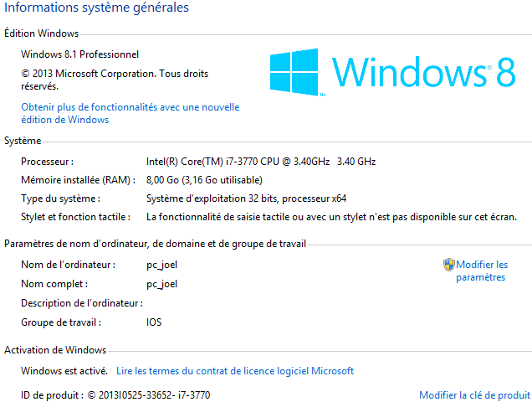Screen dimensions: 532x402
Task: Click the Windows est activé status text
Action: [x=64, y=371]
